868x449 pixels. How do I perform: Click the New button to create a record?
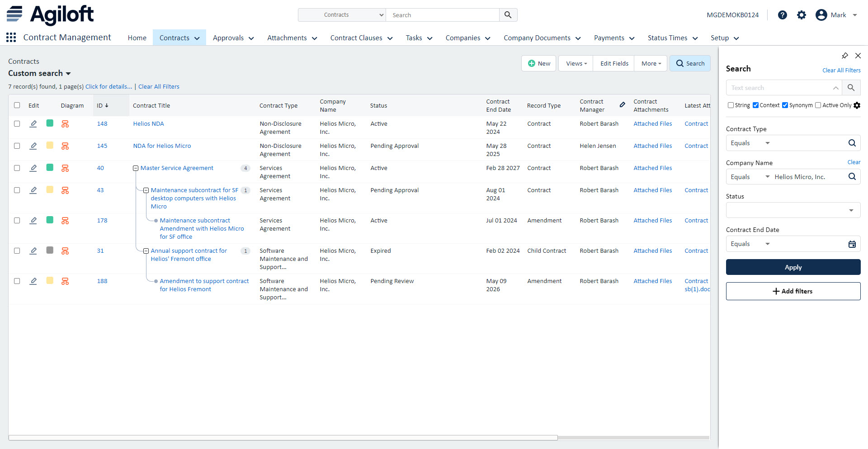538,63
